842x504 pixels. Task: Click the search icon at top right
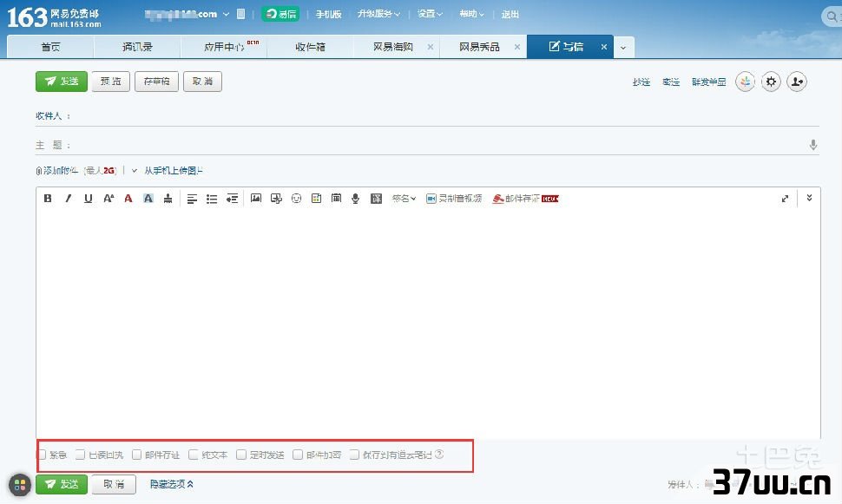[x=832, y=16]
